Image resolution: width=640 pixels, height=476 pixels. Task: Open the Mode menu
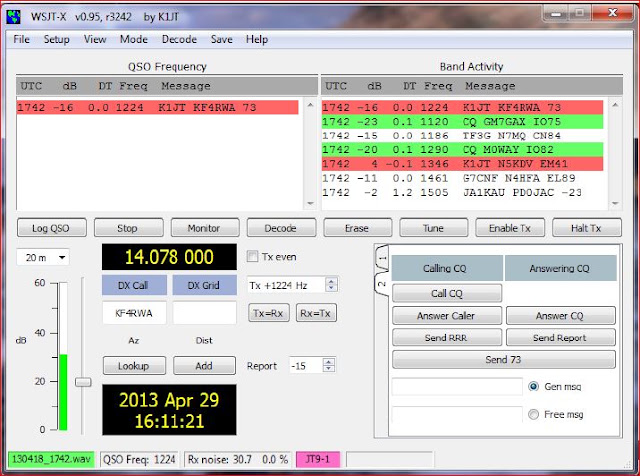coord(134,40)
